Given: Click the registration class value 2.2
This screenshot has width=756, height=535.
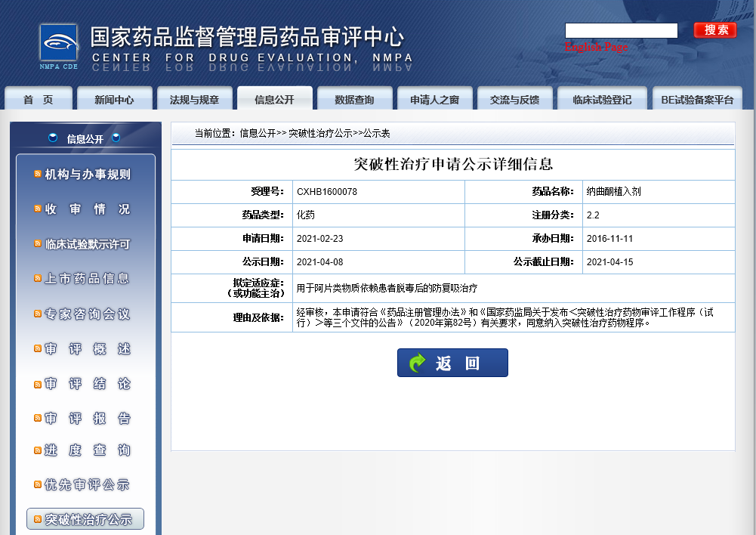Looking at the screenshot, I should 593,215.
